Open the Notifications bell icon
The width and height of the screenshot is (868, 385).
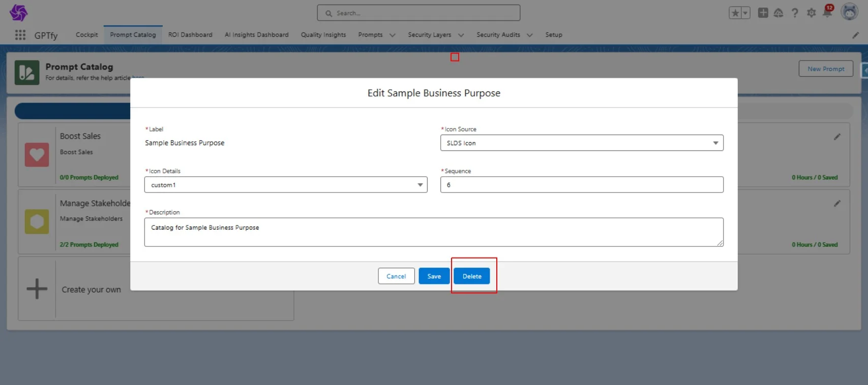827,13
